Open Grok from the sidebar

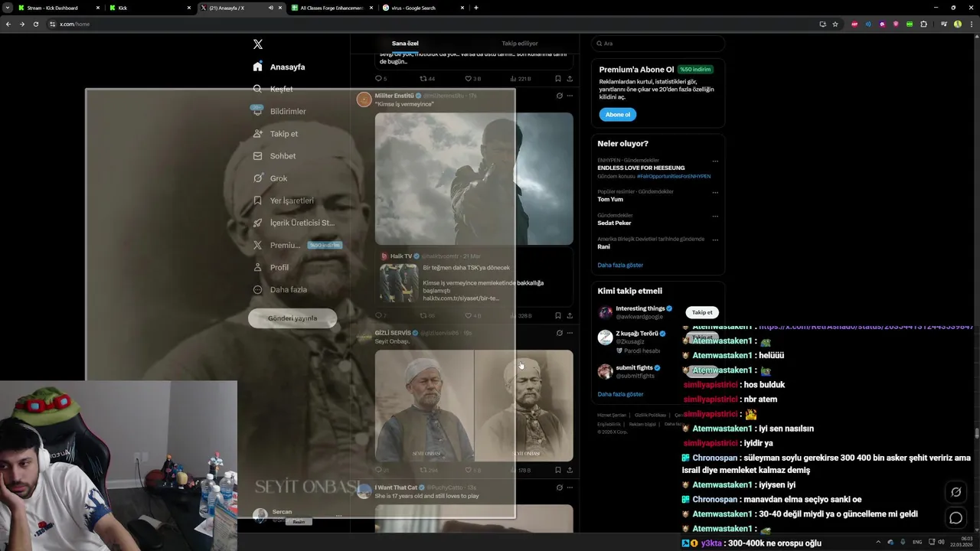269,178
